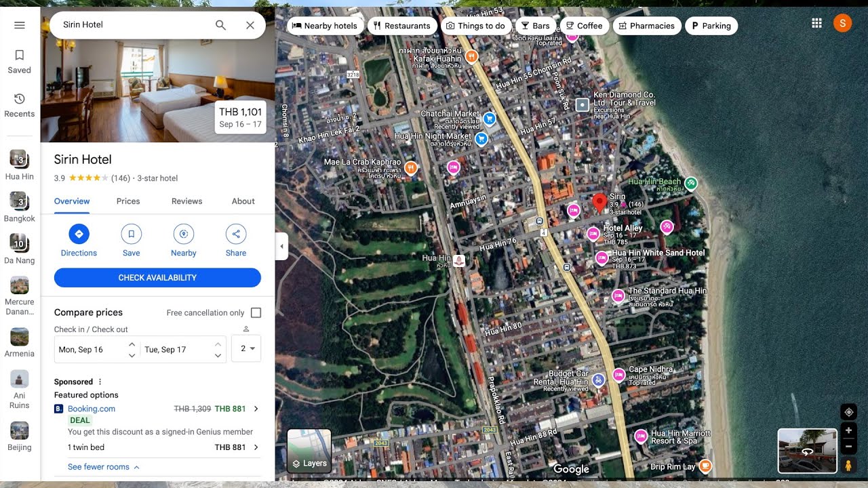Screen dimensions: 868x488
Task: Click Hua Hin White Sand Hotel marker
Action: click(x=601, y=258)
